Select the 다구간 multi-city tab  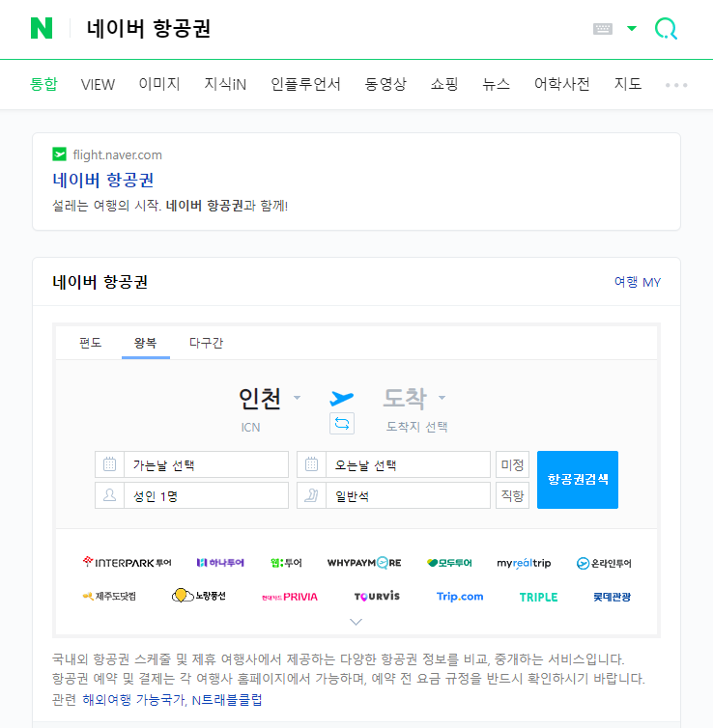pyautogui.click(x=206, y=343)
